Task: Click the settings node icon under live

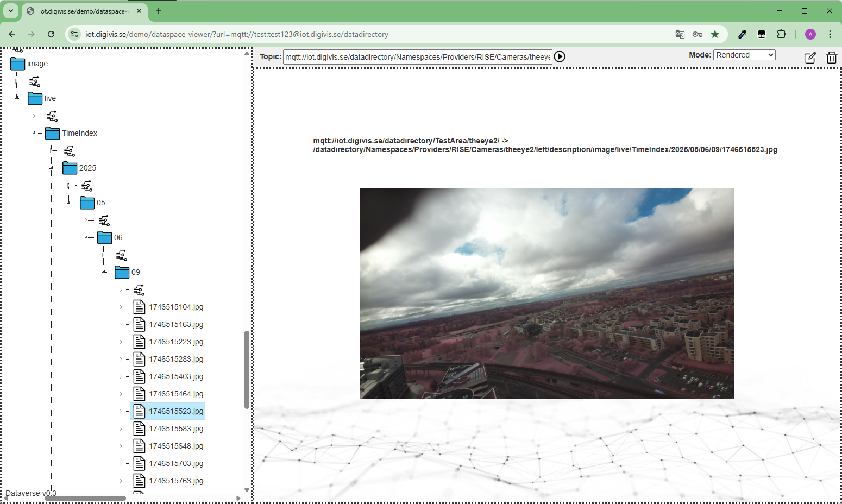Action: (x=52, y=116)
